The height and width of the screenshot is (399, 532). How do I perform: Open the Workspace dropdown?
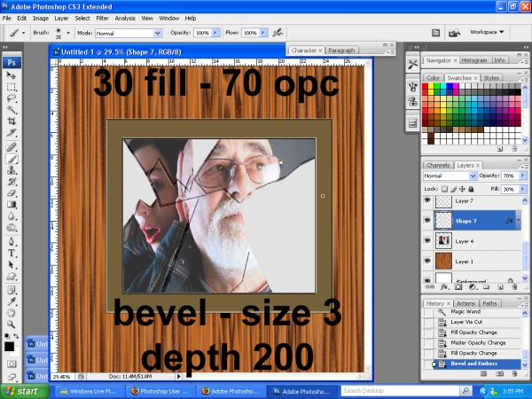pos(487,32)
